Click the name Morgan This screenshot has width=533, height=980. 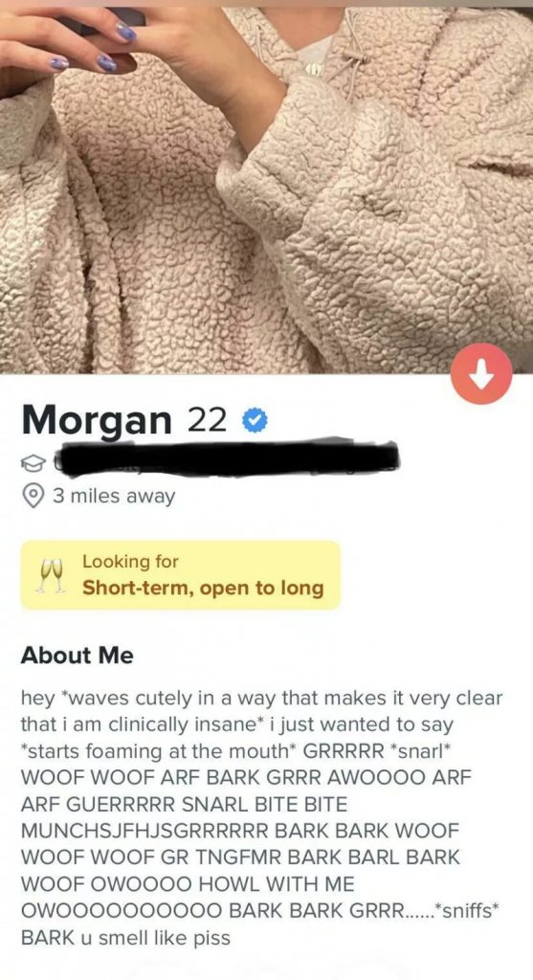coord(97,422)
